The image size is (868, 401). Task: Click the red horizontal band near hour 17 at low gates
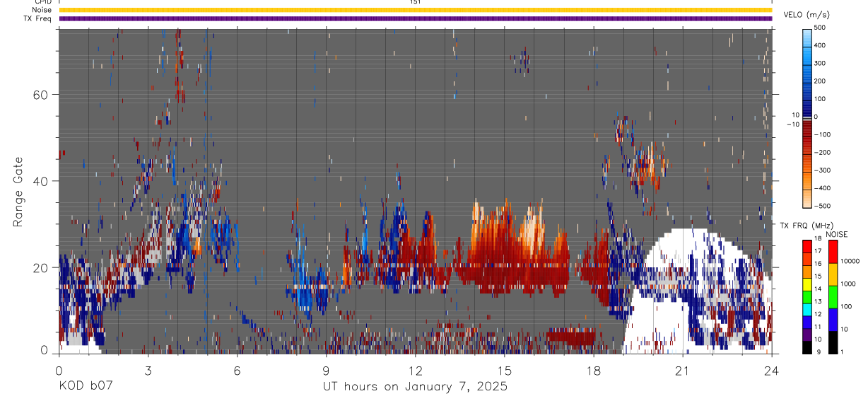tap(571, 335)
